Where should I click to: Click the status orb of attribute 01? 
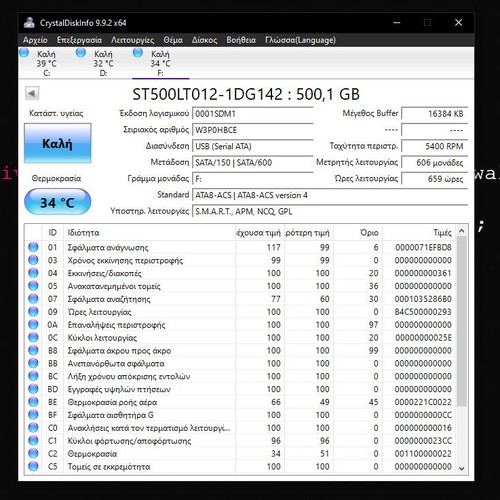[x=33, y=247]
